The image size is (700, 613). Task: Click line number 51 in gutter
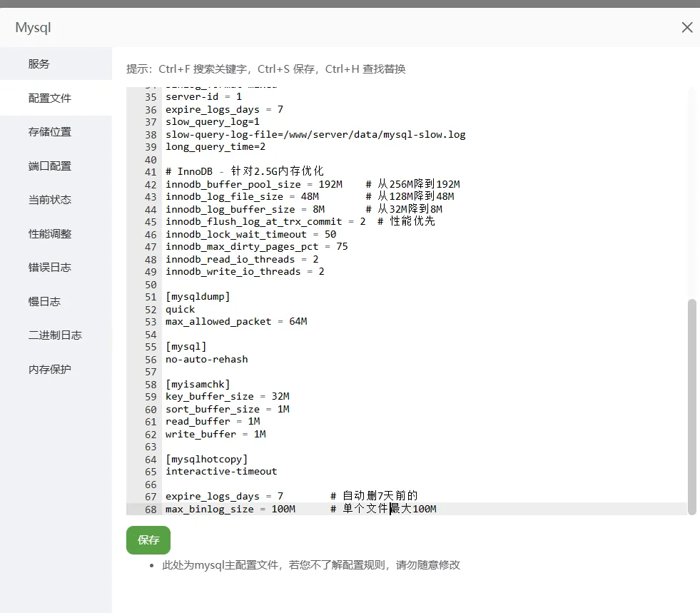[151, 297]
